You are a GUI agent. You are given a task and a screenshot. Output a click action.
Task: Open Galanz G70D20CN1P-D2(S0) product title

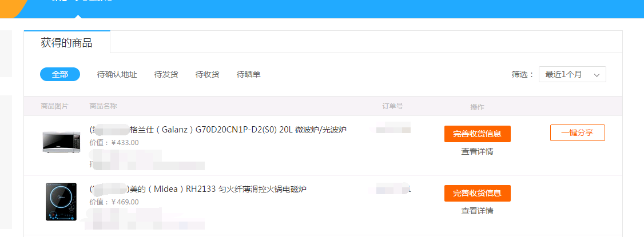point(218,130)
